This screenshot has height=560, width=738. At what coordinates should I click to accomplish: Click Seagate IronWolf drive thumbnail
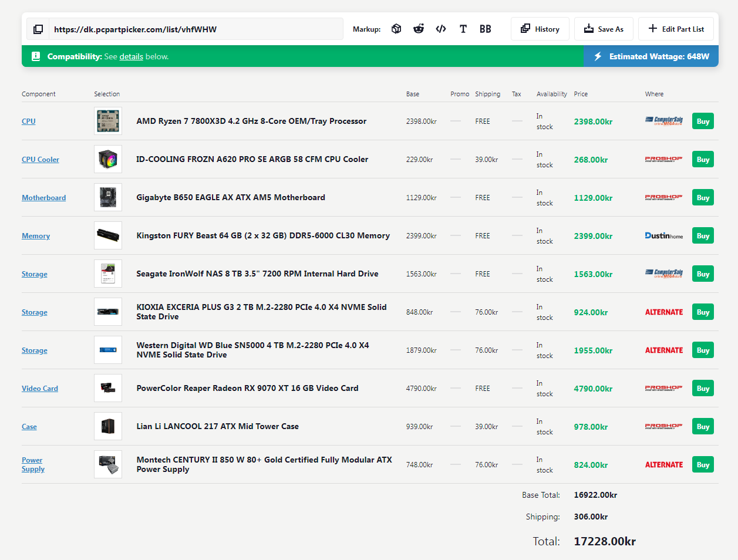coord(108,274)
